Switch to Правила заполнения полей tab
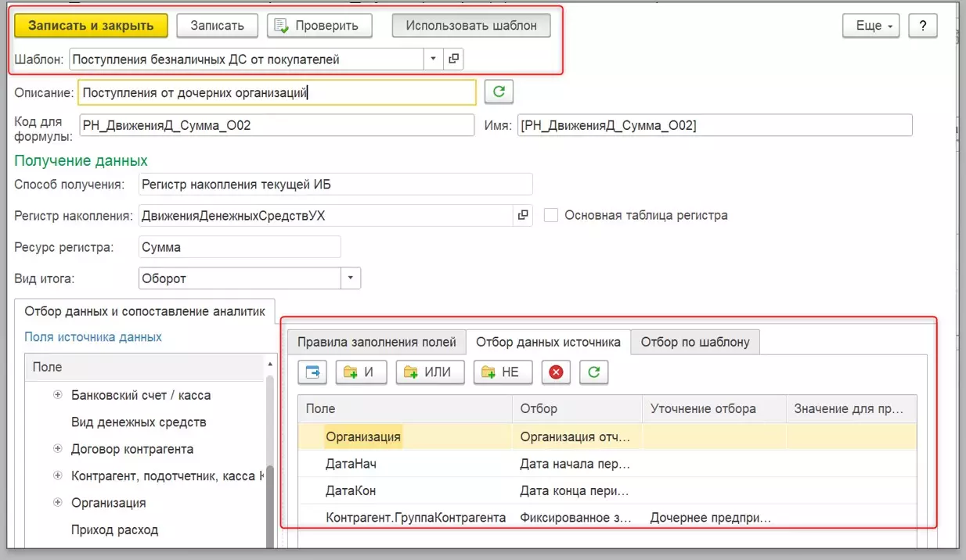 coord(377,342)
